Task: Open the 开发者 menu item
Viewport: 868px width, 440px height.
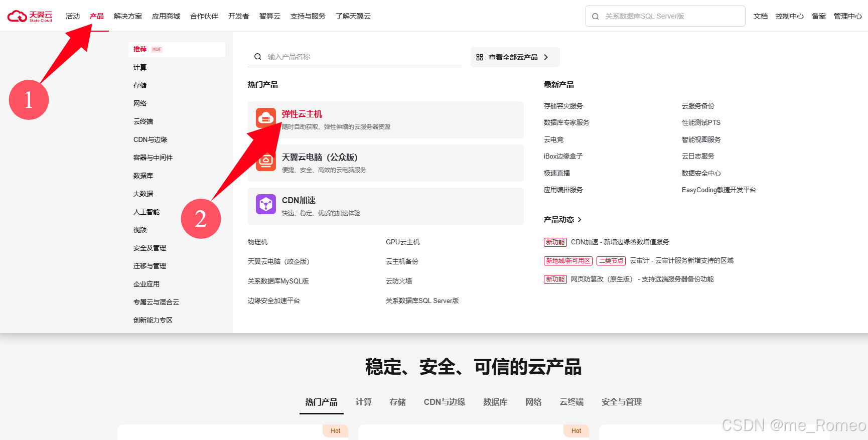Action: (239, 16)
